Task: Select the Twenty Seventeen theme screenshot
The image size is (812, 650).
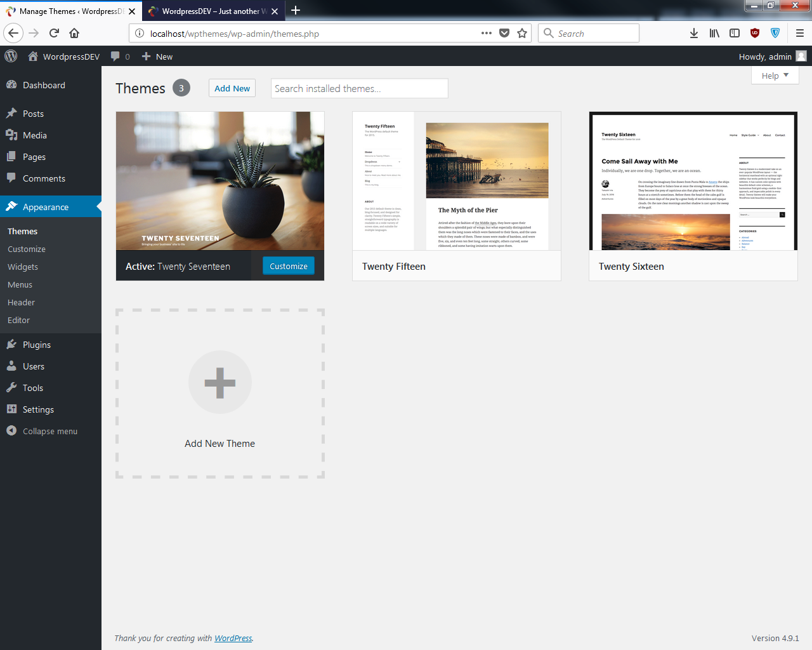Action: click(x=220, y=181)
